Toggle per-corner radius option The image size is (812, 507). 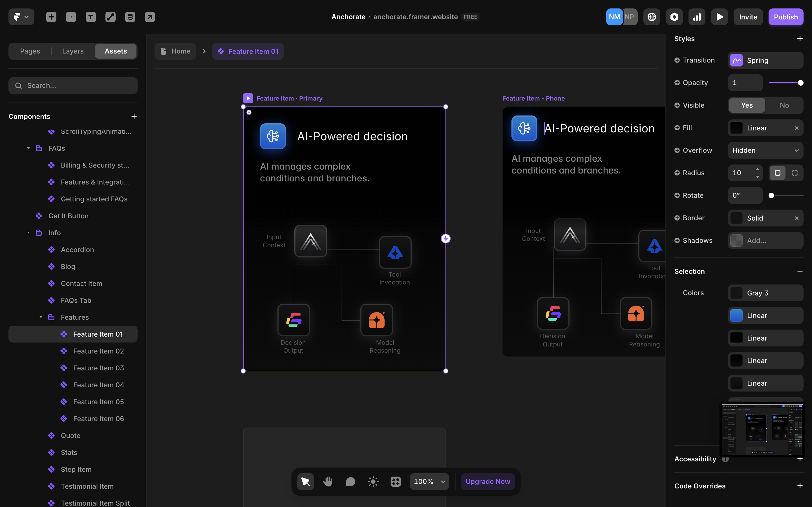[x=795, y=173]
